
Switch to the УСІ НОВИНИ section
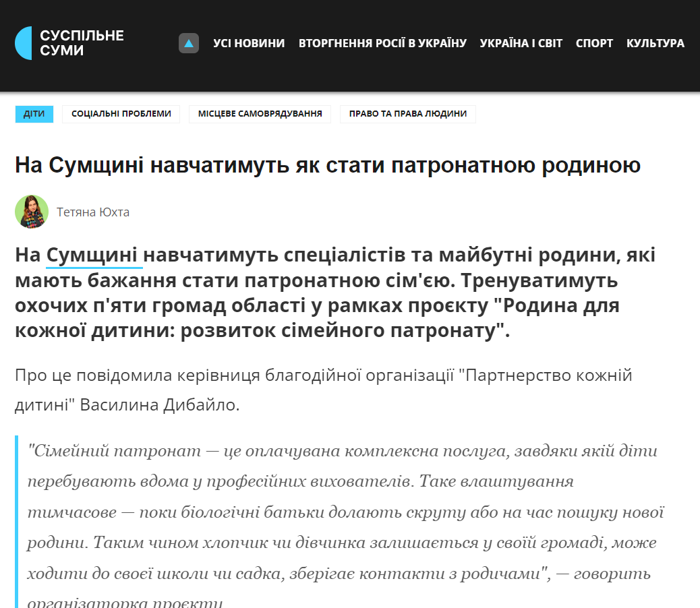[x=249, y=42]
